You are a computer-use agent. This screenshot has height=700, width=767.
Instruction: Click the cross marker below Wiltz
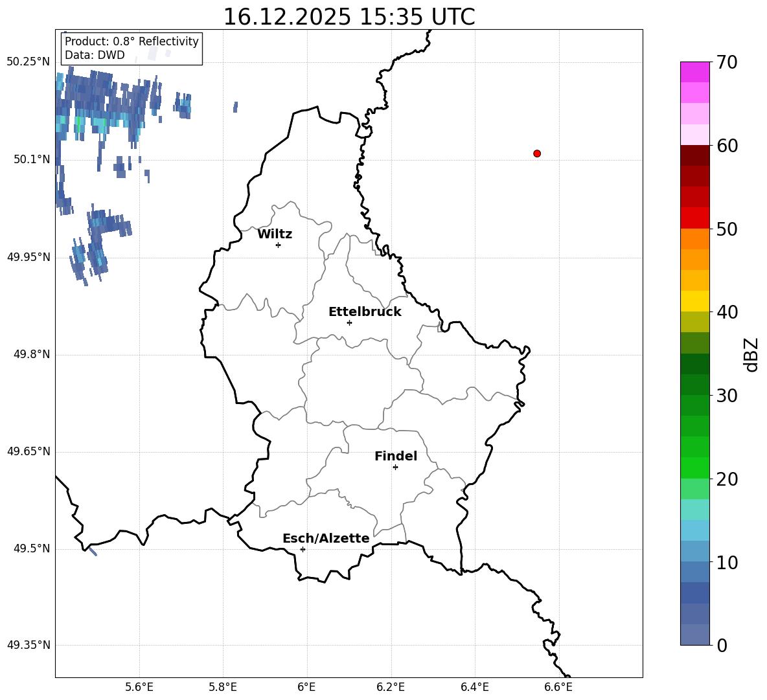(x=279, y=245)
